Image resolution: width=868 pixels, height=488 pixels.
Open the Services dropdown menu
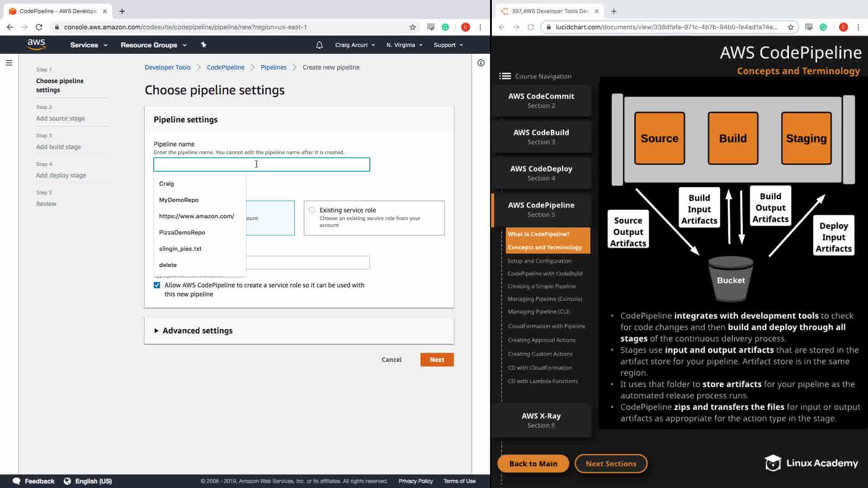tap(89, 45)
